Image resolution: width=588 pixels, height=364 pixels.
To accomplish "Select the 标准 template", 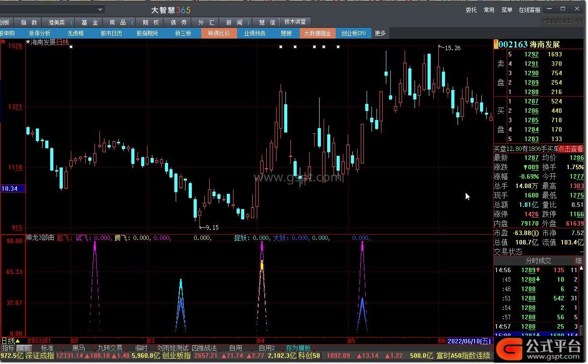I will point(47,348).
